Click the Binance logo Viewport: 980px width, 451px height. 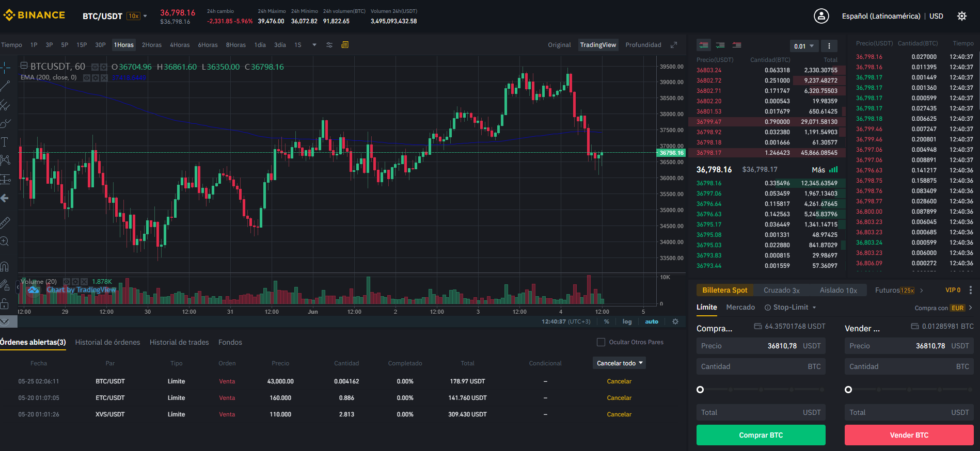(x=34, y=15)
